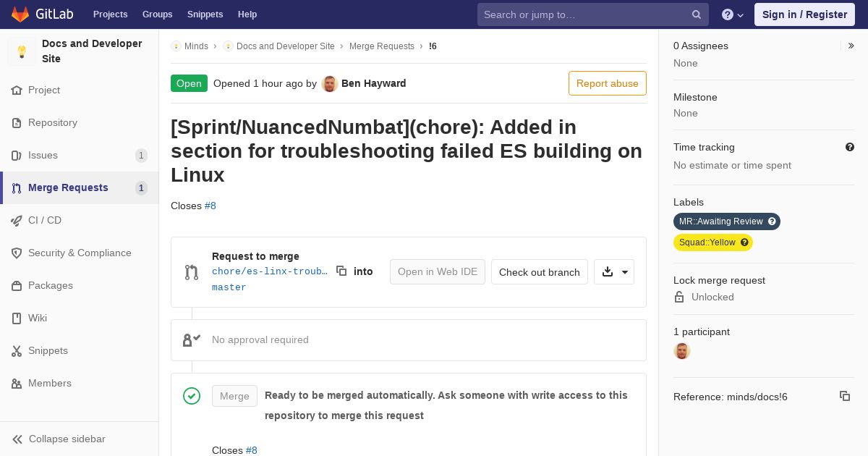
Task: Click the Merge Requests icon in sidebar
Action: click(x=17, y=188)
